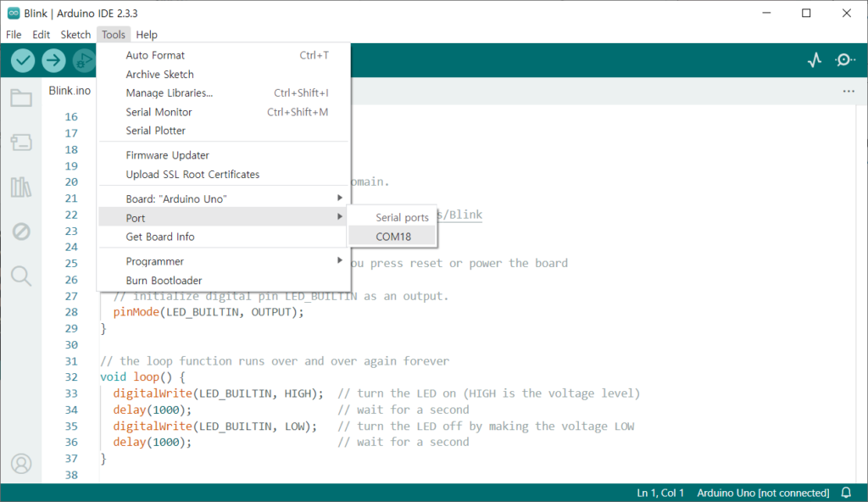Image resolution: width=868 pixels, height=502 pixels.
Task: Open the Serial Plotter waveform icon
Action: pos(815,60)
